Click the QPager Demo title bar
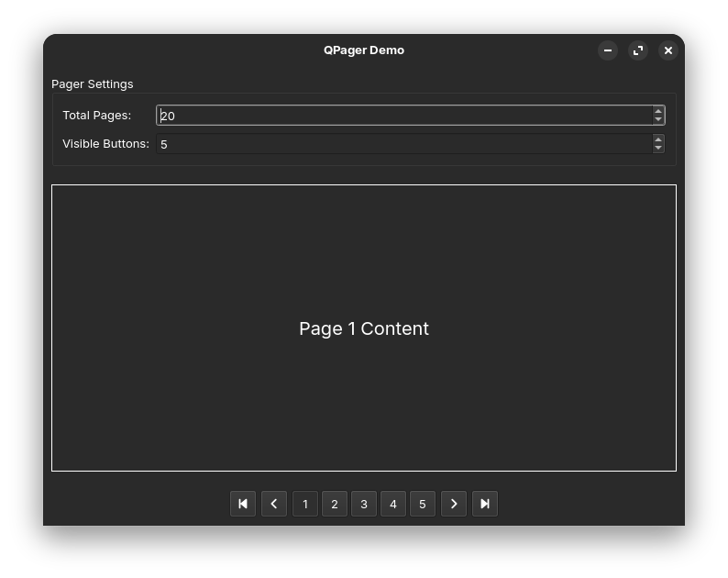 (364, 50)
